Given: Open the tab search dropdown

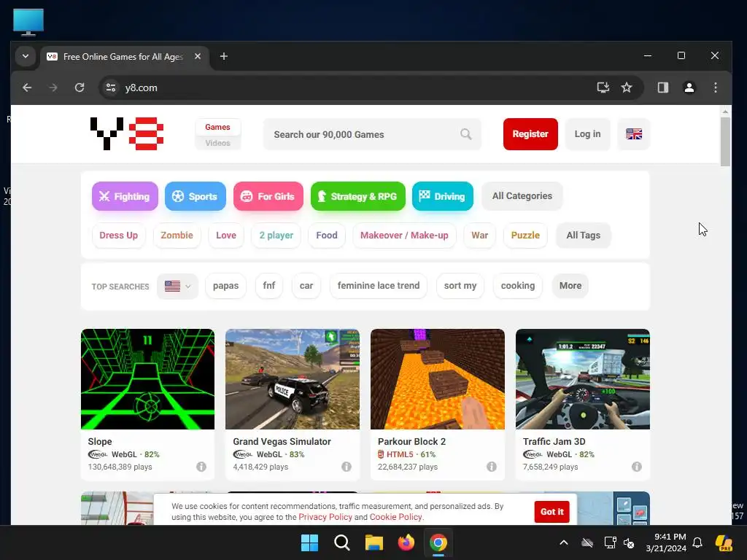Looking at the screenshot, I should (x=26, y=56).
